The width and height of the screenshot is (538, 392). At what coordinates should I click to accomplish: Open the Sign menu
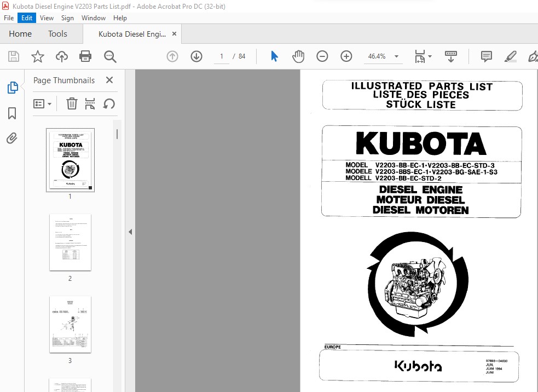click(x=67, y=18)
